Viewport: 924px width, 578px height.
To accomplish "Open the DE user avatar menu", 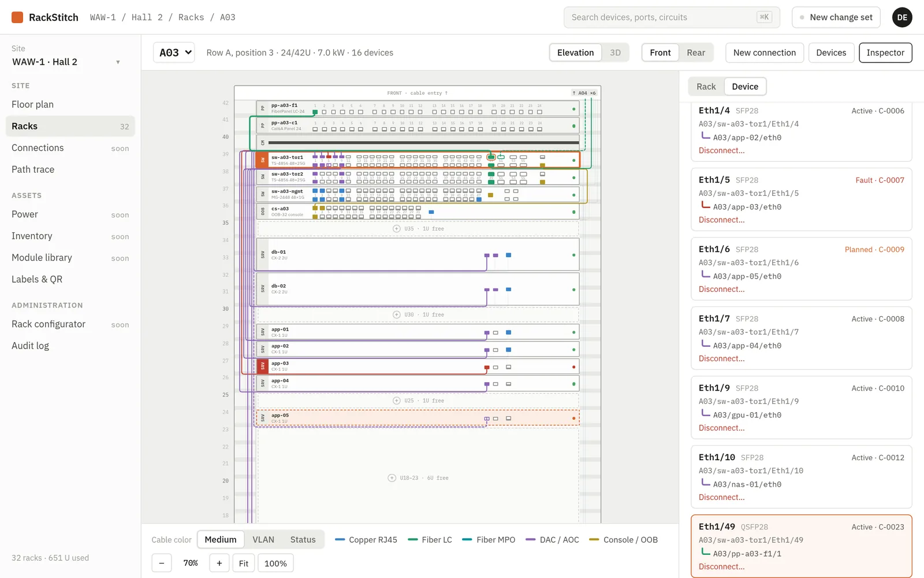I will [902, 17].
